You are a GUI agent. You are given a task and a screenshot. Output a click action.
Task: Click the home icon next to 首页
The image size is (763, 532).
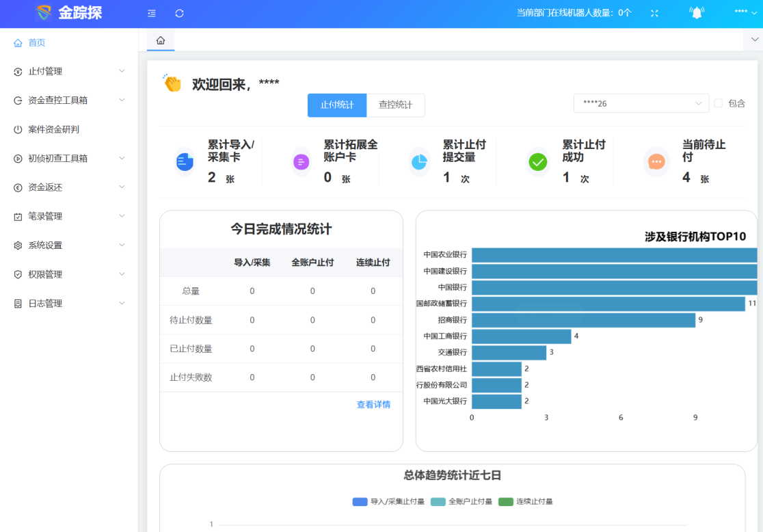(x=18, y=43)
